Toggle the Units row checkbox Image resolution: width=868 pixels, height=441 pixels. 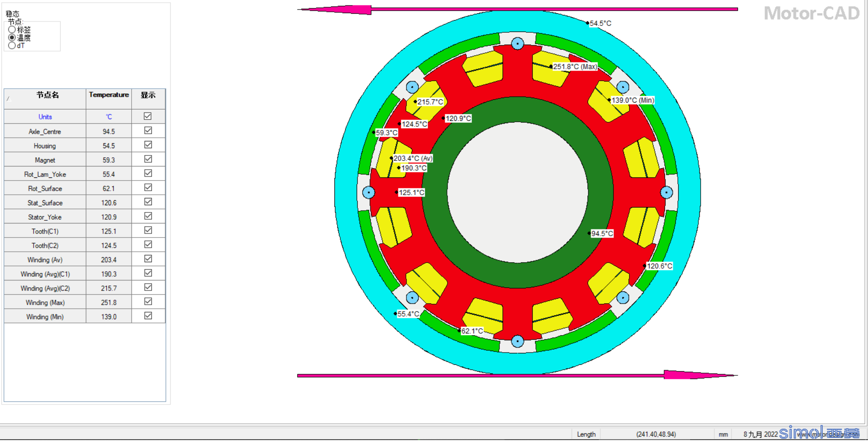pos(147,116)
